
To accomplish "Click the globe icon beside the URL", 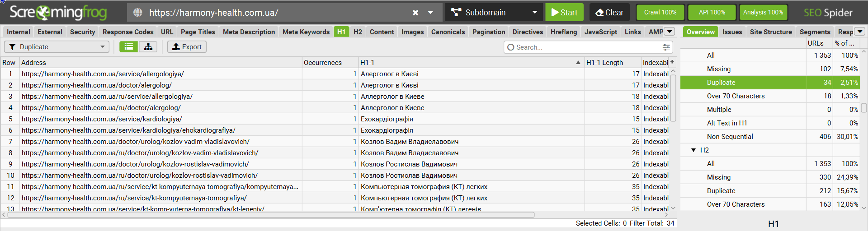I will (138, 13).
